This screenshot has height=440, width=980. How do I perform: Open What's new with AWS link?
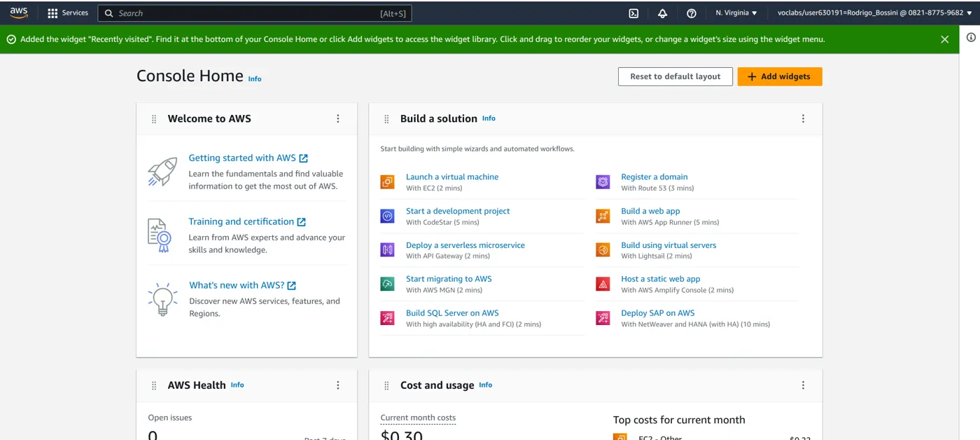[242, 285]
